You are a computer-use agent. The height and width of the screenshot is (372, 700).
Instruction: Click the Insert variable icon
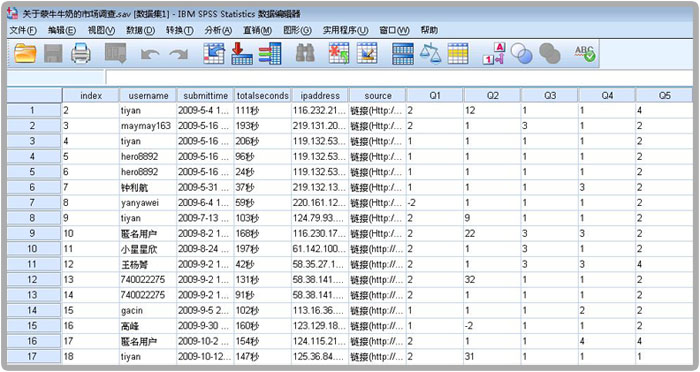point(367,53)
